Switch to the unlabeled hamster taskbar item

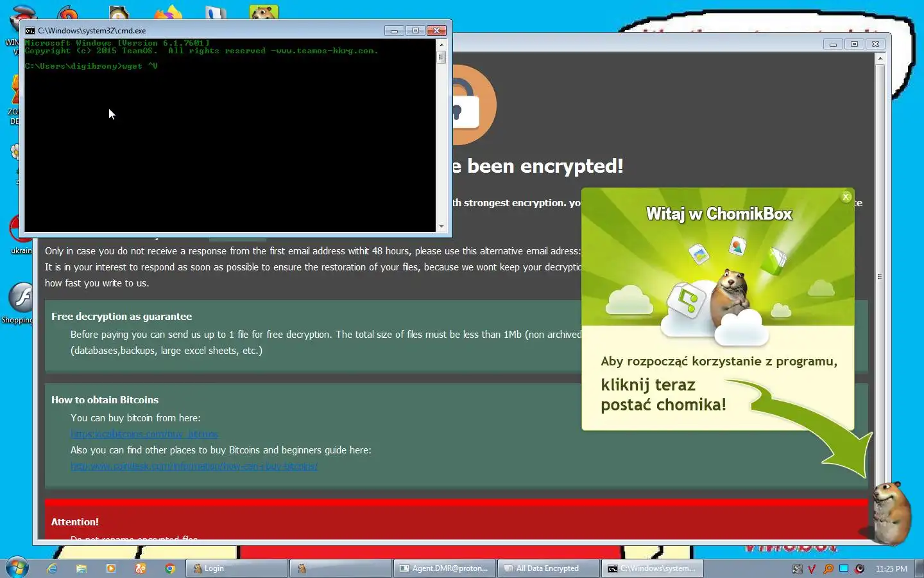(x=341, y=568)
